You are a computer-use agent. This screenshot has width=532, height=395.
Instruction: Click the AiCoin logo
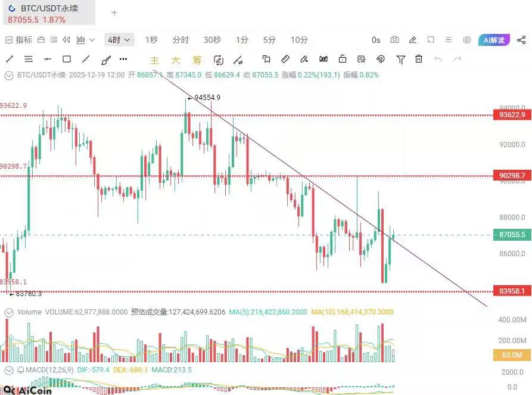(28, 390)
